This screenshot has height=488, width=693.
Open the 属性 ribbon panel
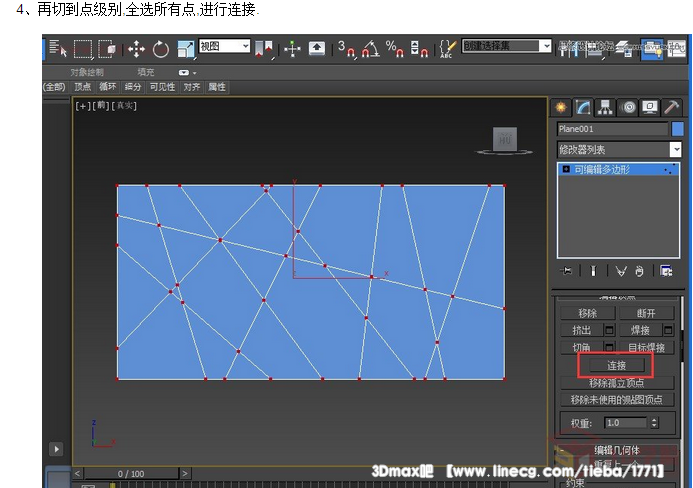pyautogui.click(x=217, y=87)
